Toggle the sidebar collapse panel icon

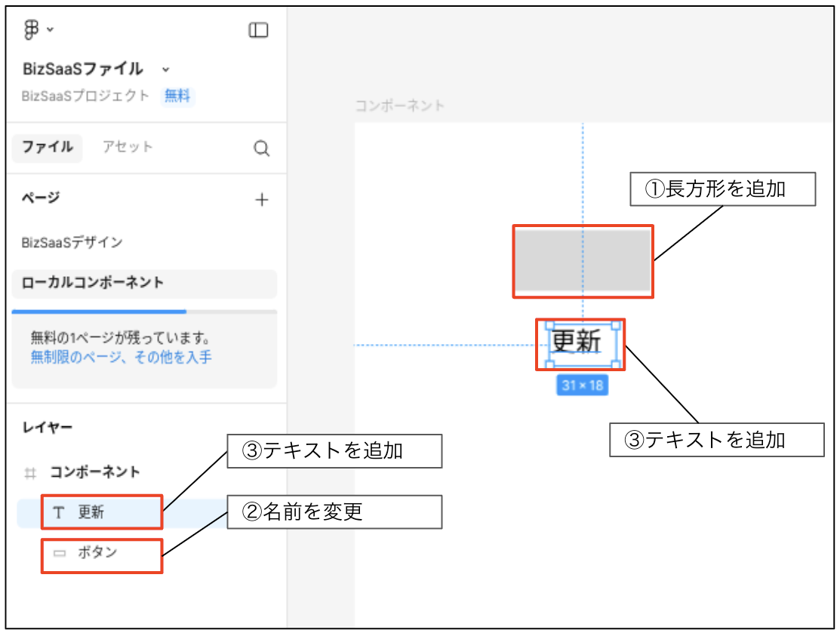pos(258,30)
